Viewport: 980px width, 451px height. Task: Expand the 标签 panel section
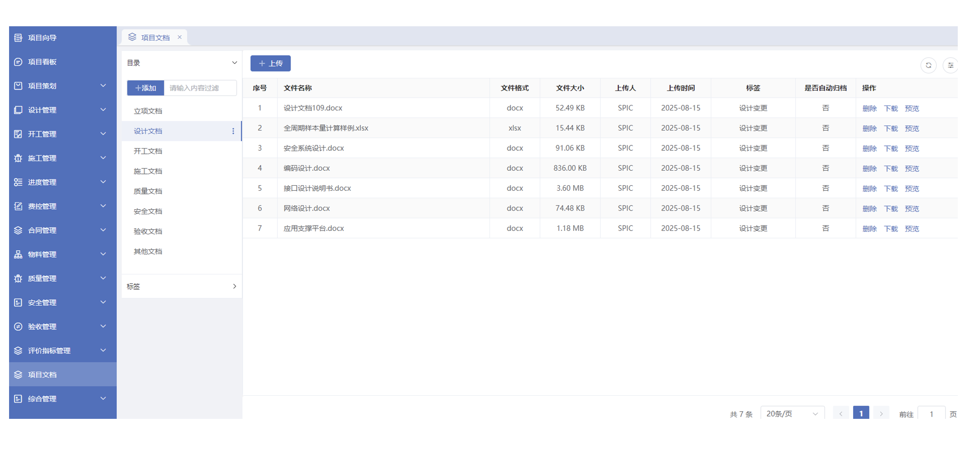tap(234, 286)
